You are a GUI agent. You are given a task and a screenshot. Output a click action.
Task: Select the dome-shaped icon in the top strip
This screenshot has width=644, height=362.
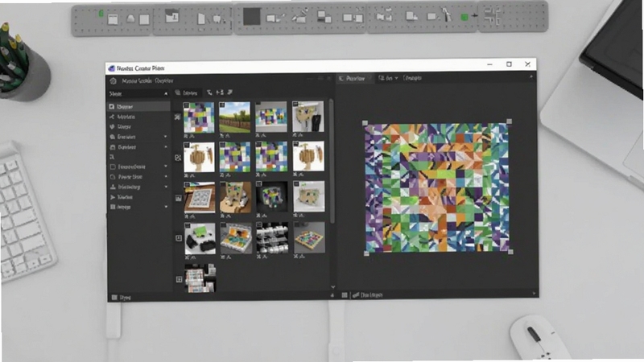[x=130, y=19]
